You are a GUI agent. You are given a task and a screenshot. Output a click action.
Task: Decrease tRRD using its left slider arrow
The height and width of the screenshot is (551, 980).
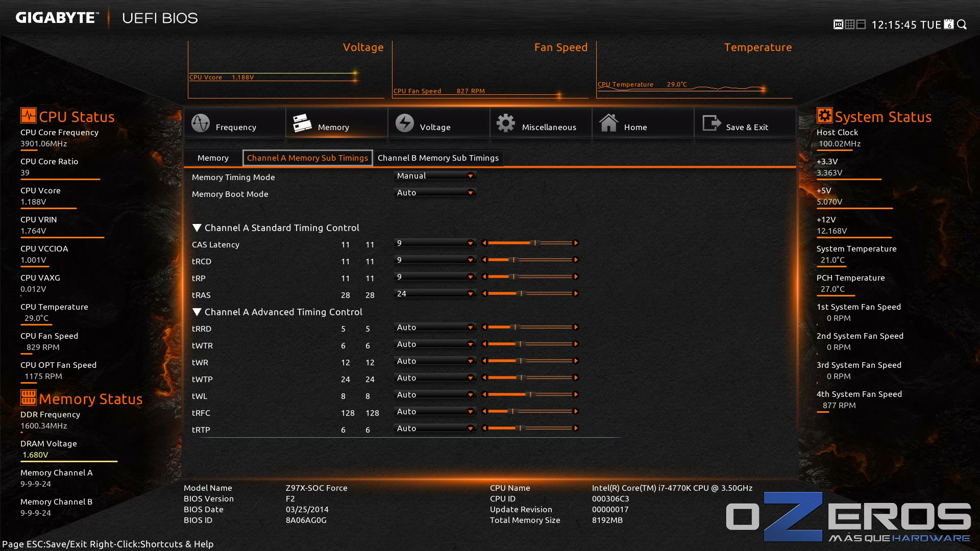tap(484, 328)
